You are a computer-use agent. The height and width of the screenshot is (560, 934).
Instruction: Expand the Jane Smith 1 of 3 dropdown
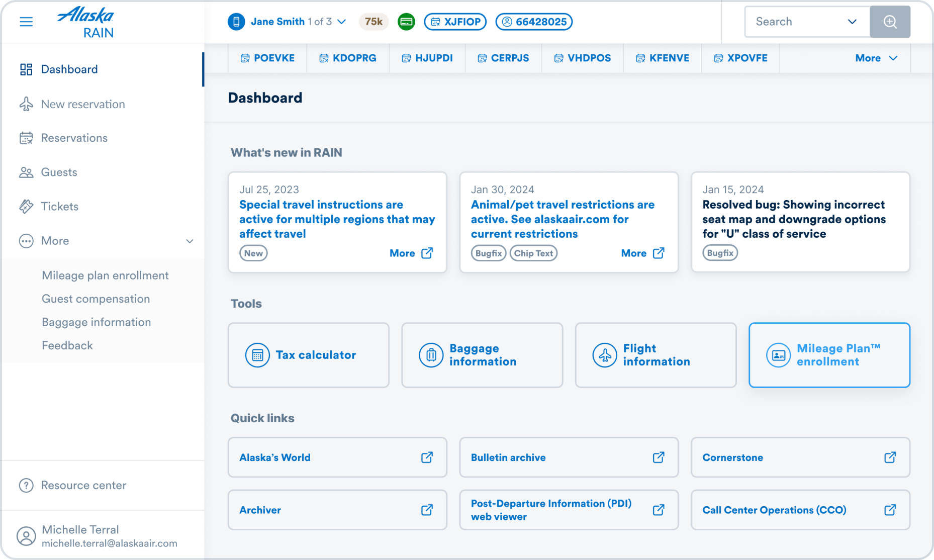pyautogui.click(x=342, y=22)
